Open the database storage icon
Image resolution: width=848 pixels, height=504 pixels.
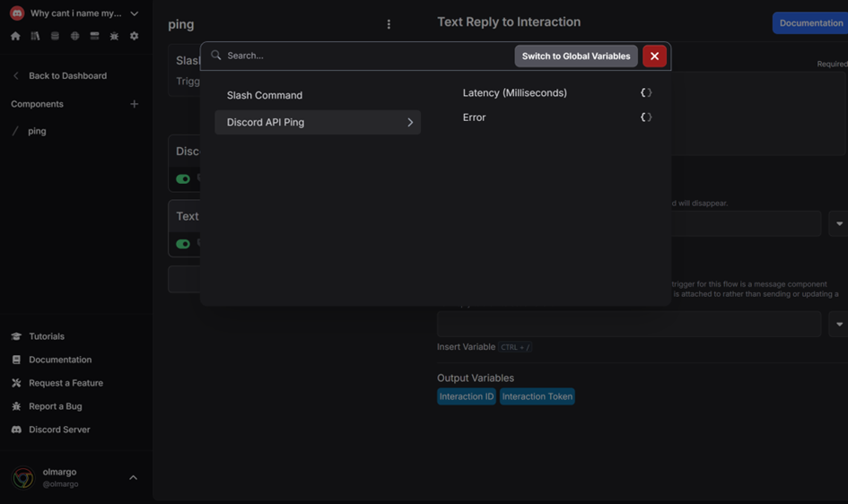[55, 36]
